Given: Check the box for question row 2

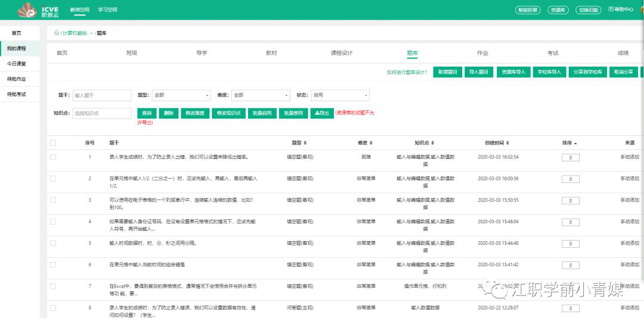Looking at the screenshot, I should (x=53, y=179).
